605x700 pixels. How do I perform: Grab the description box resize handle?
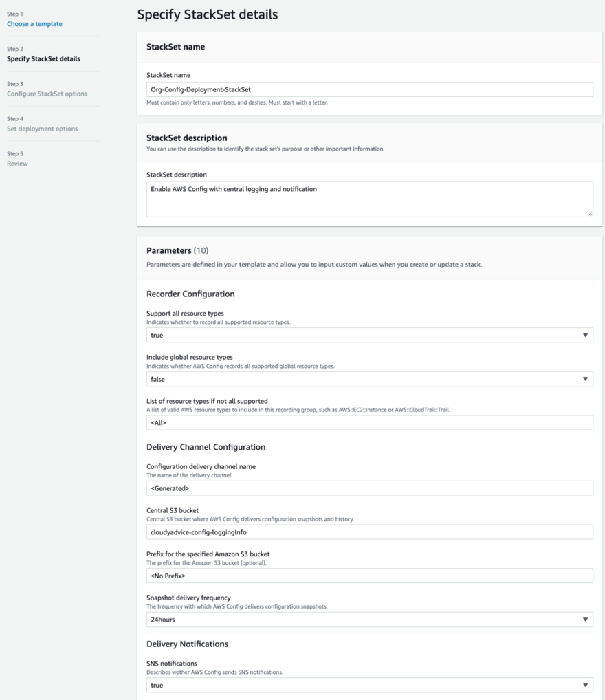click(589, 213)
